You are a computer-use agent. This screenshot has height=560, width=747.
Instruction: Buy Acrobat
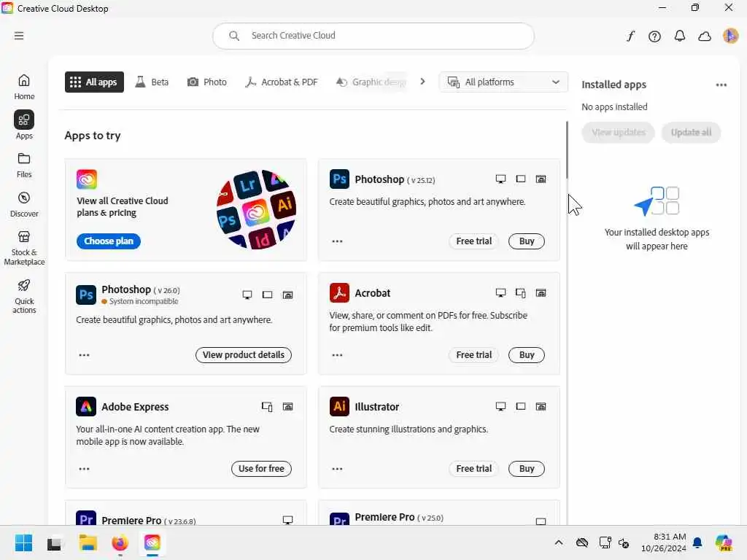[x=527, y=355]
